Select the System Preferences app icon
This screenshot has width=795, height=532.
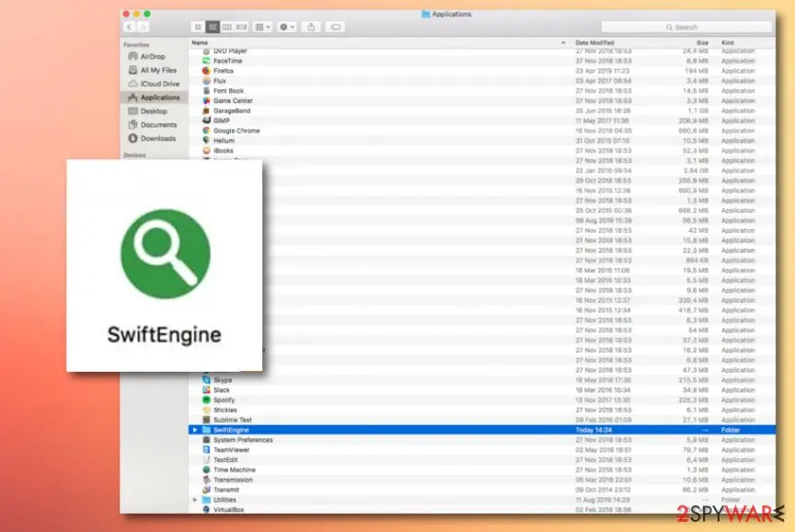click(x=206, y=440)
